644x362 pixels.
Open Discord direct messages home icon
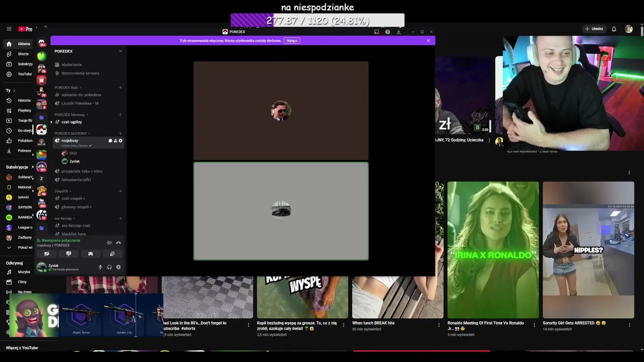pos(42,43)
